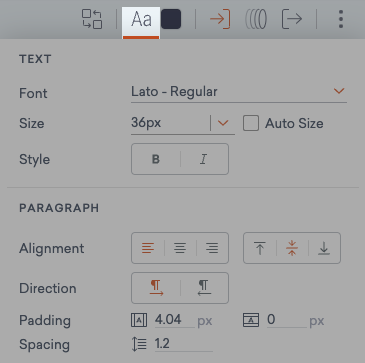Open the enter animation arrow icon
Image resolution: width=365 pixels, height=363 pixels.
tap(220, 19)
